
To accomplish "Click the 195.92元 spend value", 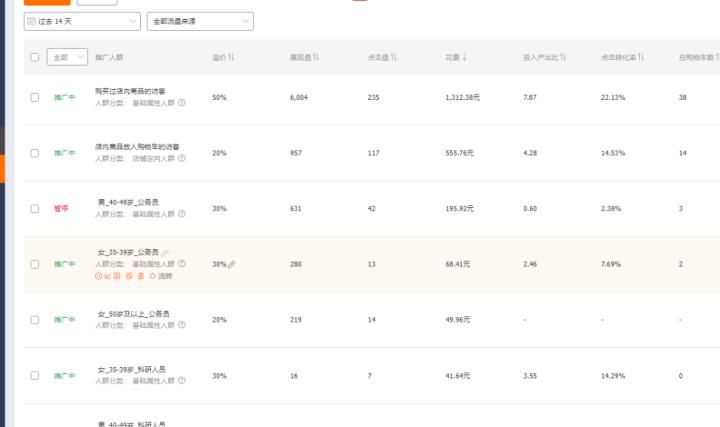I will pyautogui.click(x=459, y=208).
